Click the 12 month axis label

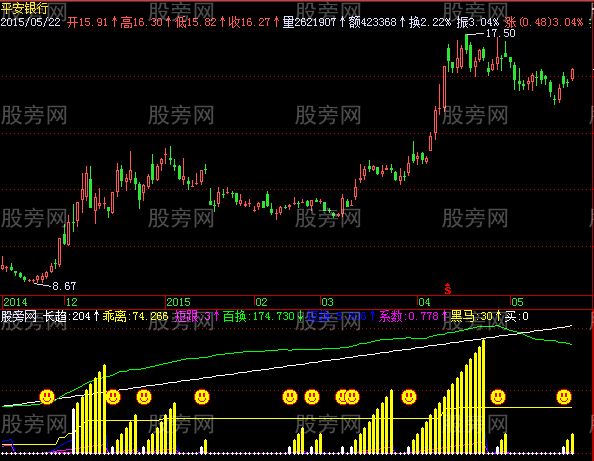tap(72, 302)
